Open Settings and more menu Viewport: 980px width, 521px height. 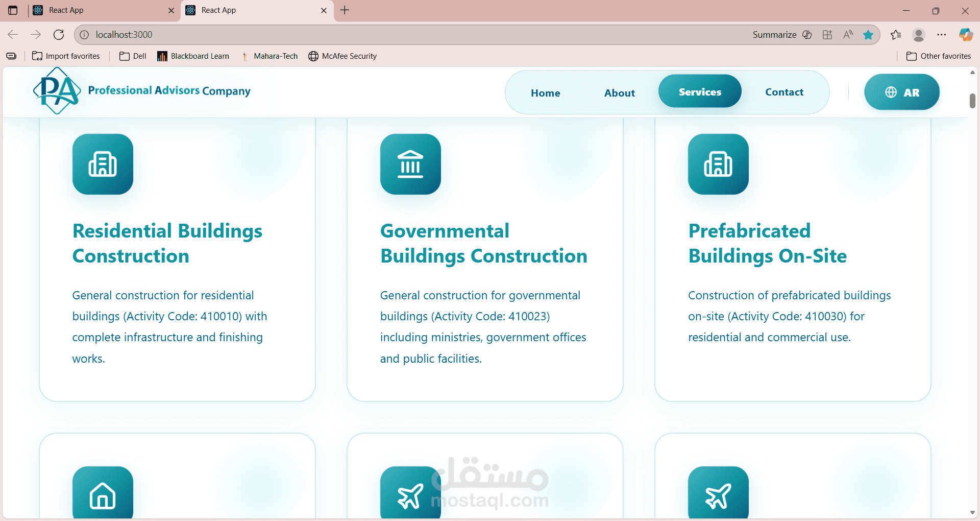[x=942, y=35]
